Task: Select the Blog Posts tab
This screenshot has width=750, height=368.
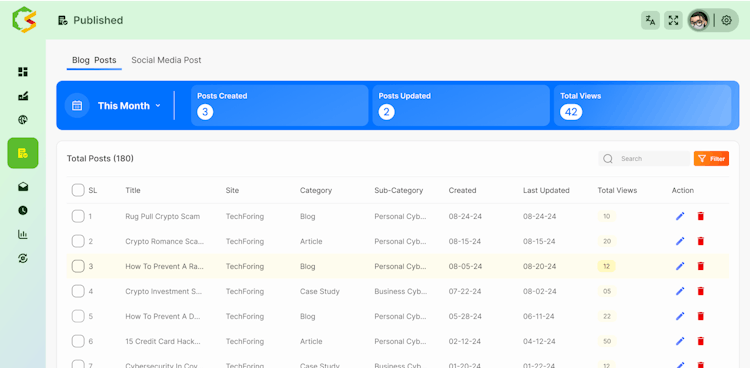Action: (x=94, y=60)
